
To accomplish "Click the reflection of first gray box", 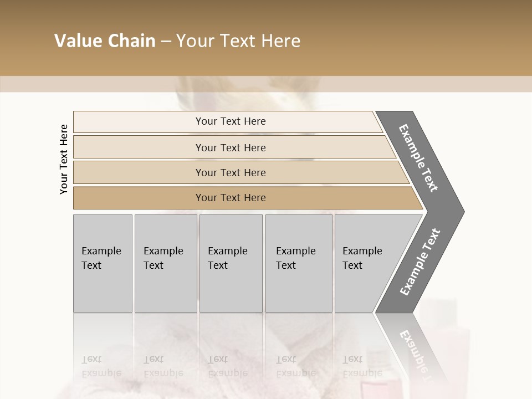I will point(103,350).
